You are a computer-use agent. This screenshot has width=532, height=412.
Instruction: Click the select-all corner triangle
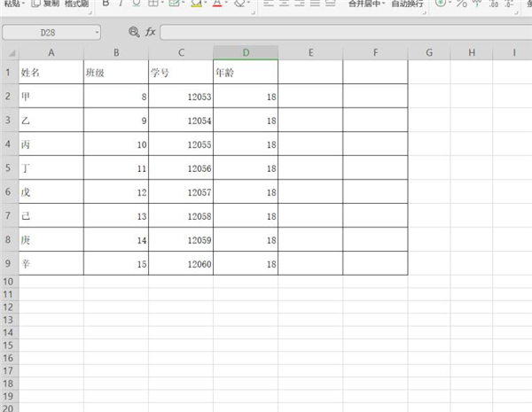(12, 53)
